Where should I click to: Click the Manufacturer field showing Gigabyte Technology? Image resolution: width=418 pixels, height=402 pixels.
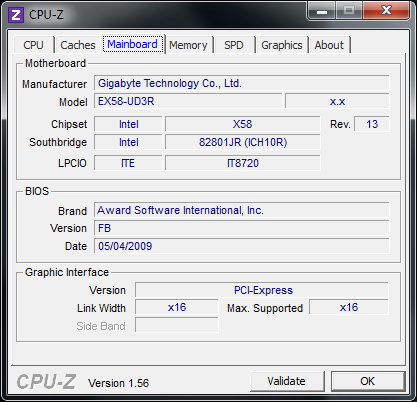click(x=242, y=83)
